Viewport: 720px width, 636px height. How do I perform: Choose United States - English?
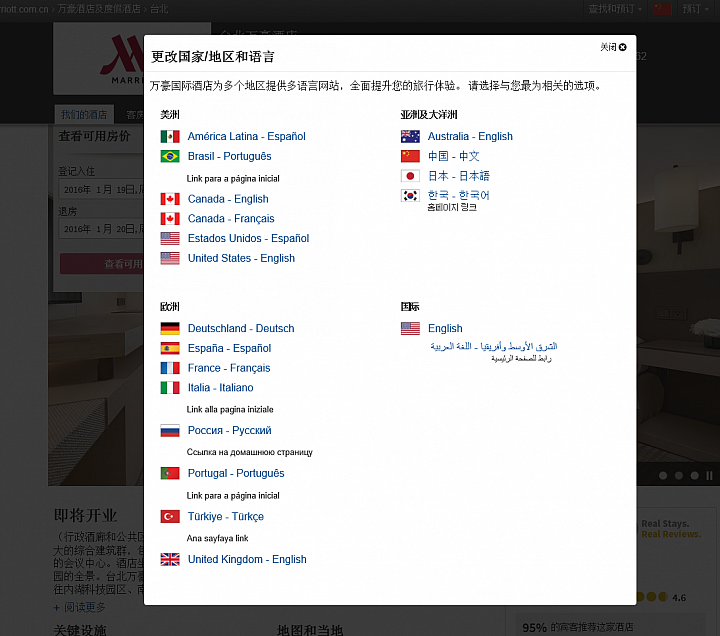[x=241, y=258]
